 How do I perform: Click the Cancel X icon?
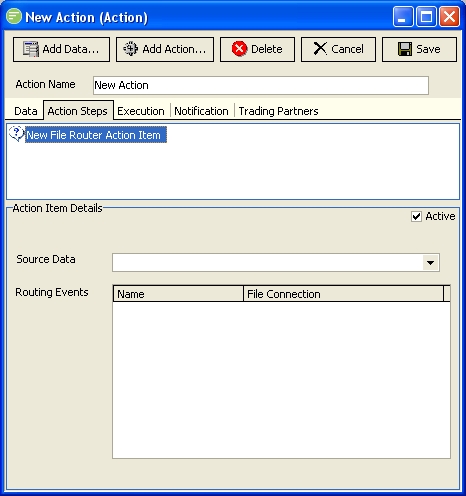(320, 49)
